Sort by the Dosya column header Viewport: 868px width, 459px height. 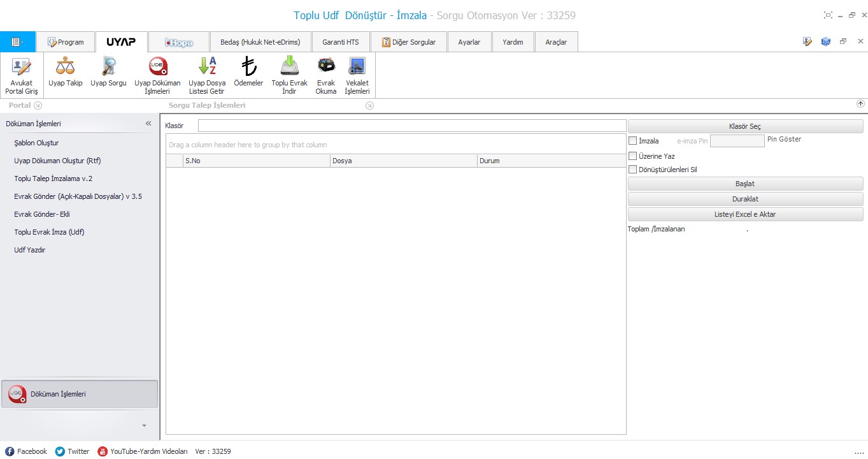coord(403,161)
